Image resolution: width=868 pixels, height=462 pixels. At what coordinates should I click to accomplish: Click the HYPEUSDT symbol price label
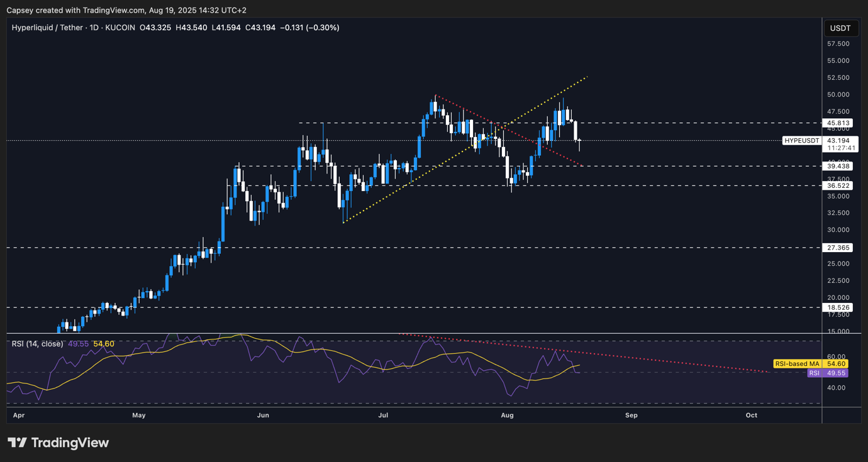point(802,141)
